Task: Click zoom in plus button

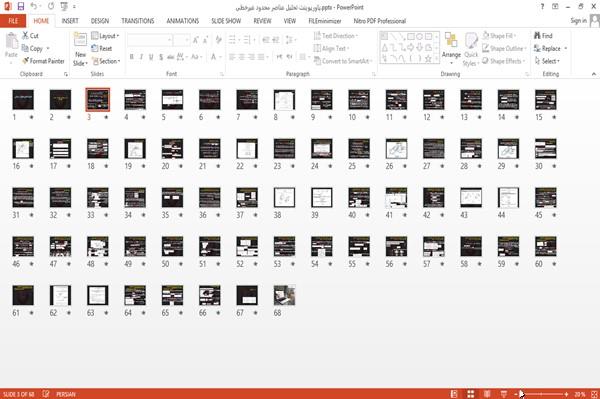Action: pos(566,394)
